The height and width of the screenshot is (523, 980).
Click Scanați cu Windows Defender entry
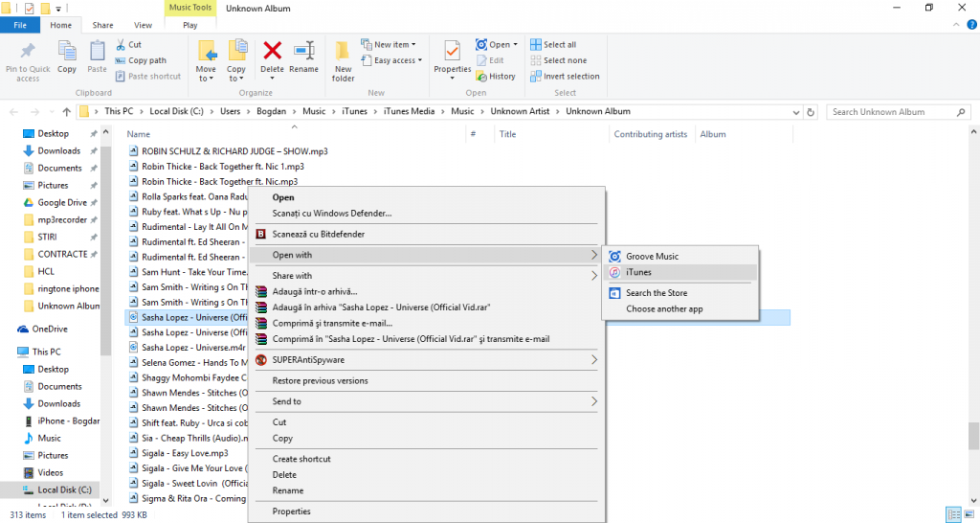click(426, 214)
